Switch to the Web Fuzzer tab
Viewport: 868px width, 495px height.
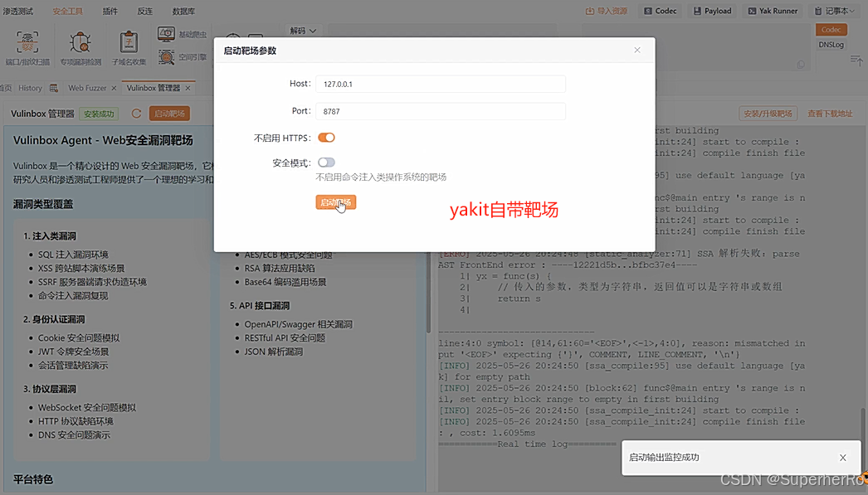click(87, 88)
